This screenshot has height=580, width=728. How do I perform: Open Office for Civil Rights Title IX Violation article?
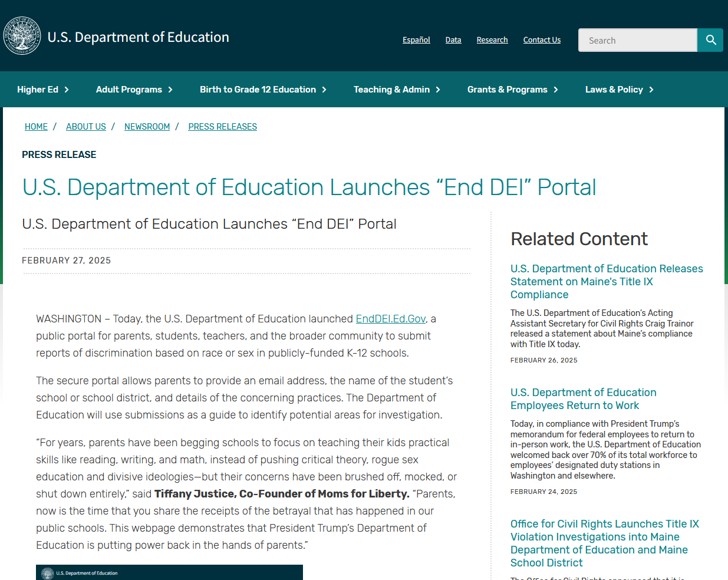605,543
